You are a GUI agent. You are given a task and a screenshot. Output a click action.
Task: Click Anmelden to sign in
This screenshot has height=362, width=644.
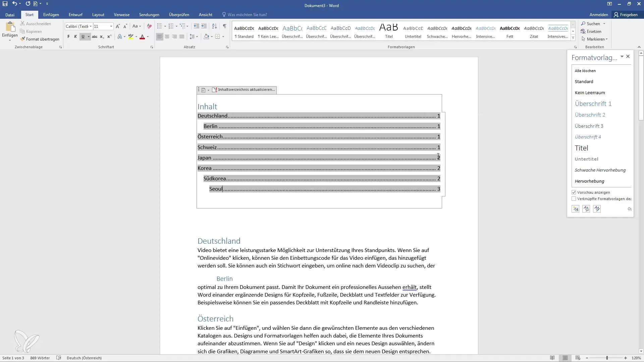pos(599,15)
